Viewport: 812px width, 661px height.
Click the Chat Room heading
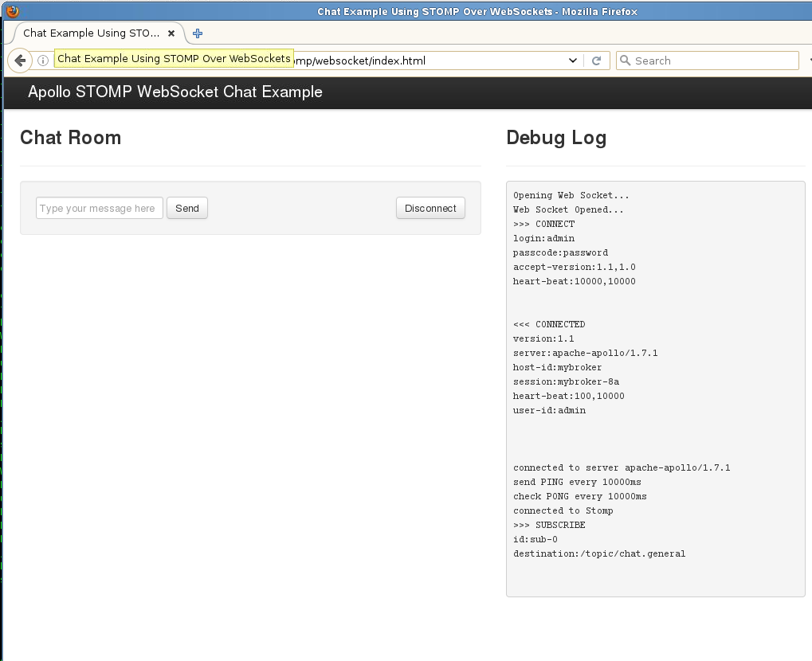[70, 138]
